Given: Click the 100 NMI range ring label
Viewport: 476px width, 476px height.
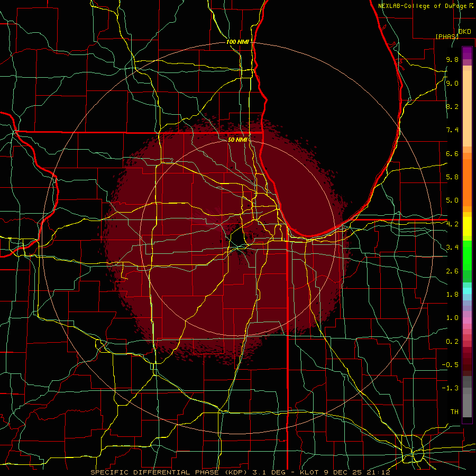Looking at the screenshot, I should point(237,42).
